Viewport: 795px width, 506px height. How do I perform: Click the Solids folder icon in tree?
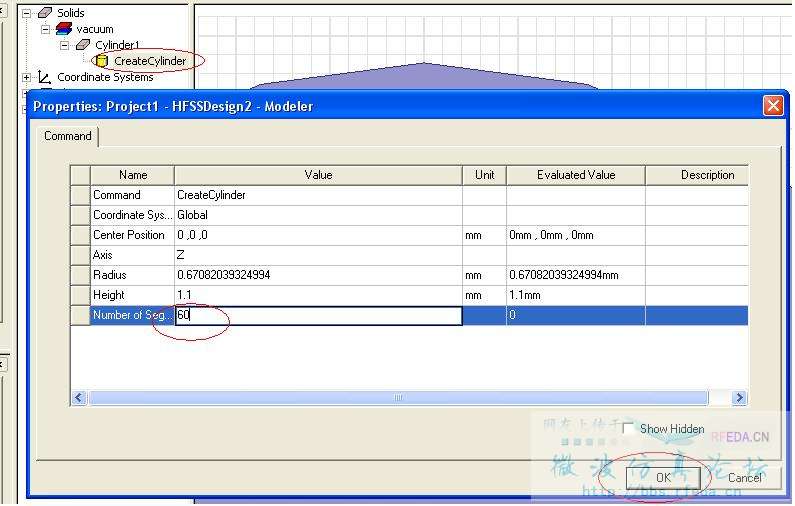coord(45,13)
